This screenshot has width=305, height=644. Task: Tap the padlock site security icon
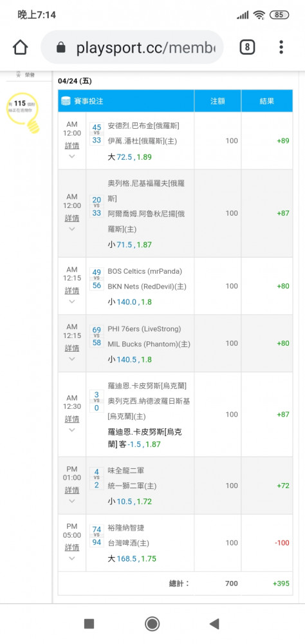[x=60, y=48]
